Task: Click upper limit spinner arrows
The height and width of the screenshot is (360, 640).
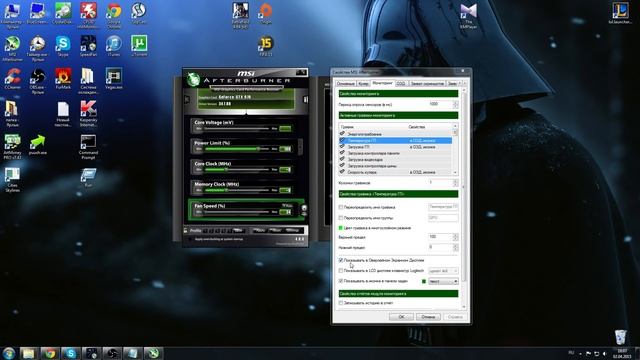Action: (456, 237)
